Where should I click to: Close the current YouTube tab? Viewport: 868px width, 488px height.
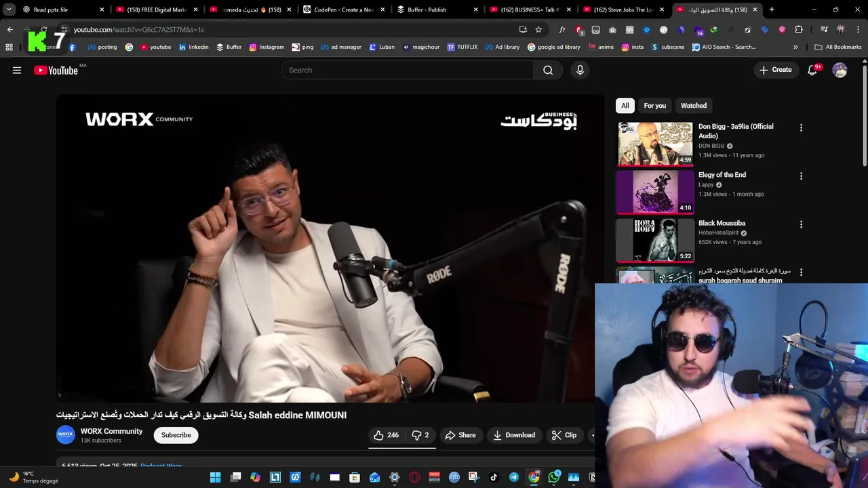[755, 9]
